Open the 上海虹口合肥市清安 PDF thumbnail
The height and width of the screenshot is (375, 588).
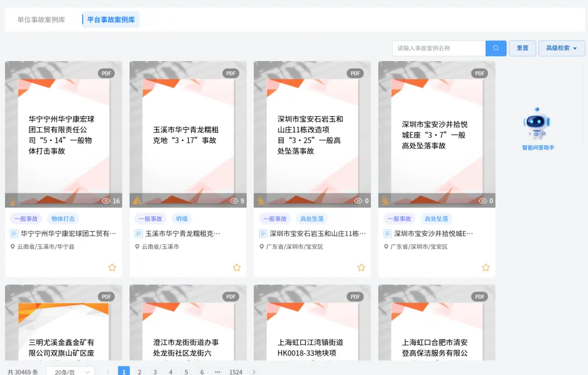(437, 323)
